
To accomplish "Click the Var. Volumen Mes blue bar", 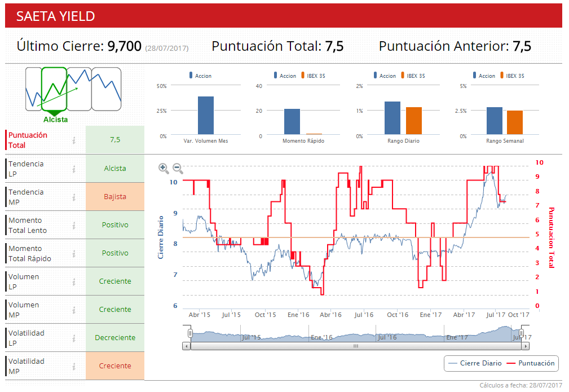I will (x=206, y=116).
